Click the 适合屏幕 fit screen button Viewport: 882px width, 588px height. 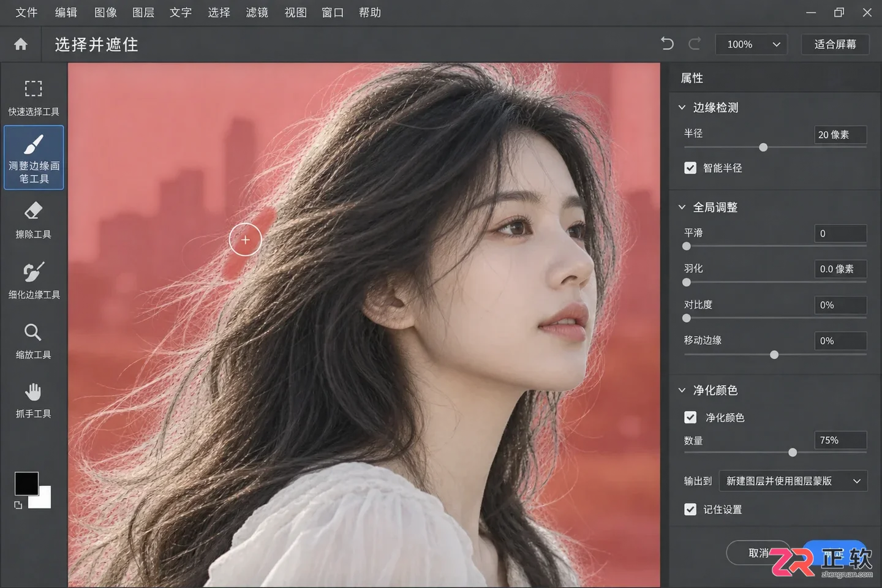tap(835, 44)
